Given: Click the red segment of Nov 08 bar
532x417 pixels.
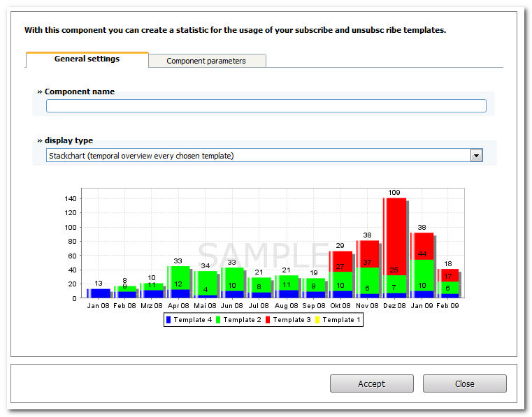Looking at the screenshot, I should [368, 254].
